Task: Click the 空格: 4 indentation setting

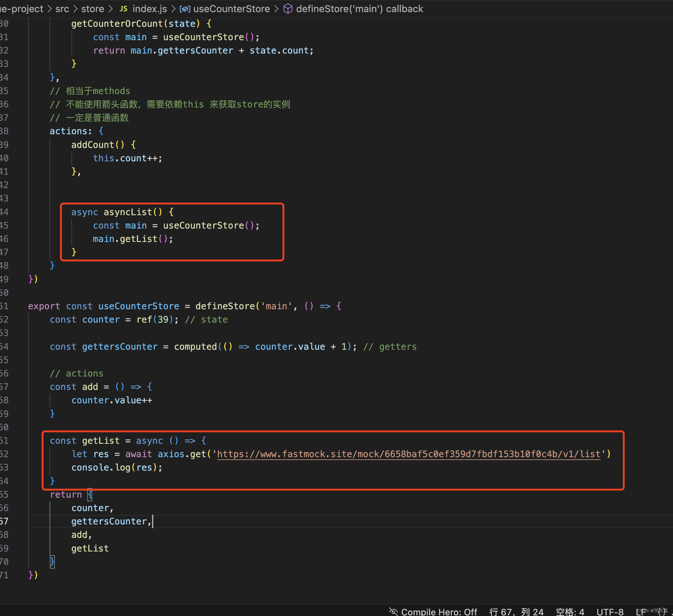Action: tap(570, 612)
